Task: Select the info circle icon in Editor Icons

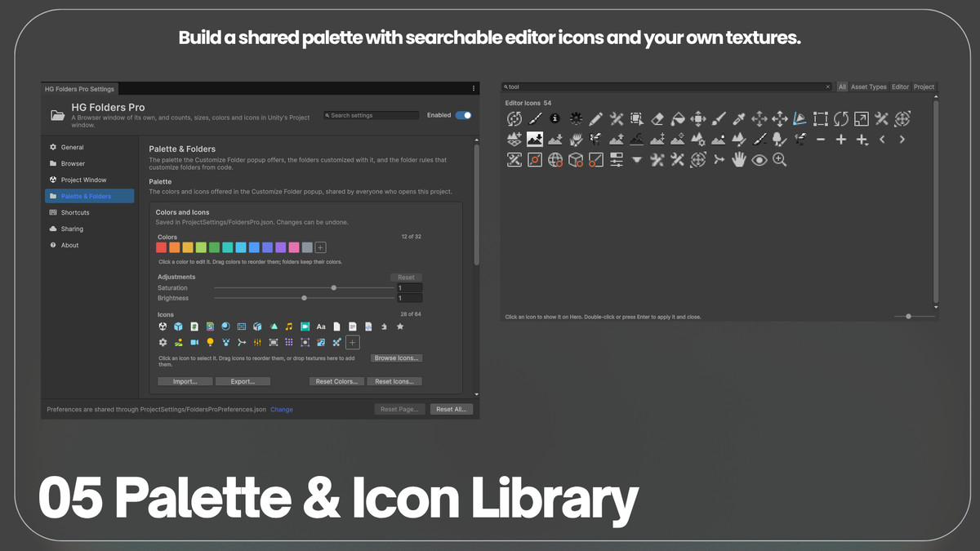Action: tap(555, 118)
